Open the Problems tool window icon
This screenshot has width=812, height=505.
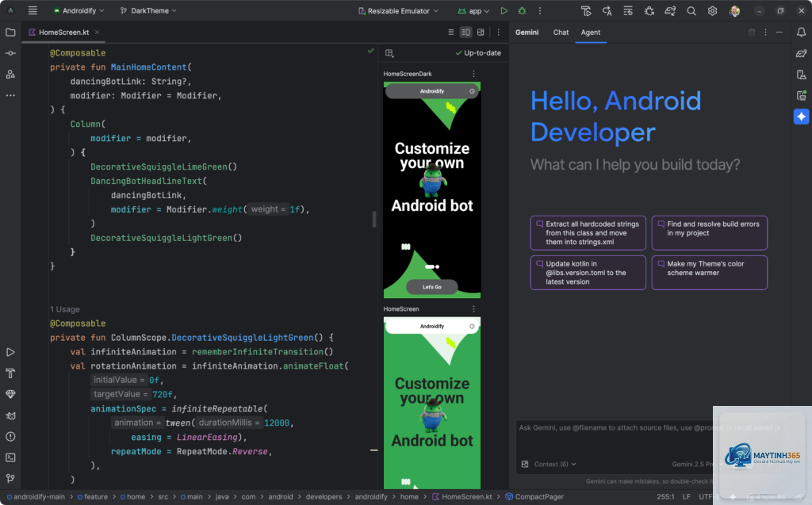click(x=10, y=437)
